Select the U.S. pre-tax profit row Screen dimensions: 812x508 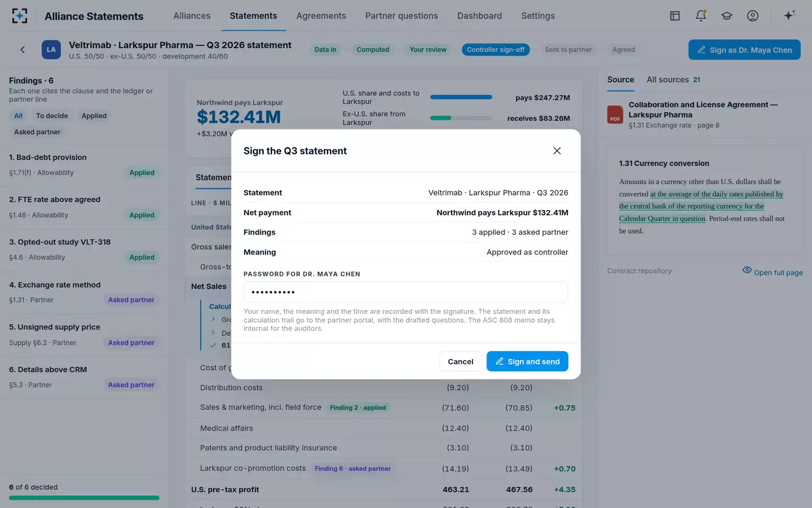click(x=383, y=489)
